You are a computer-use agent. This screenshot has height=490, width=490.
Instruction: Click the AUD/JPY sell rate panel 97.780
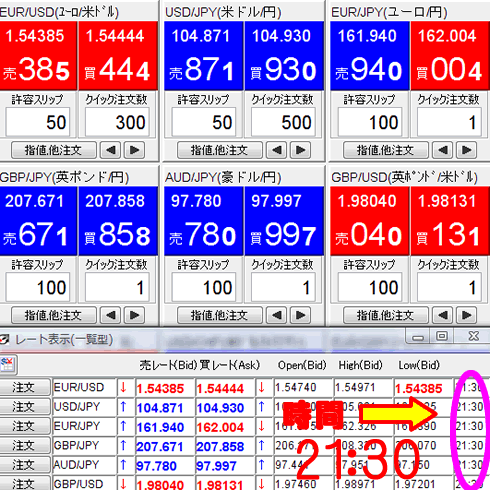tap(204, 221)
